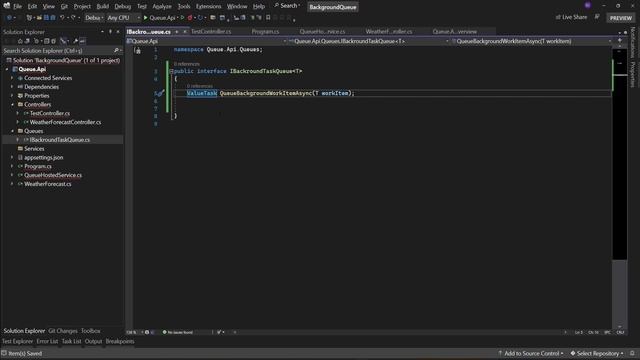
Task: Switch to the TestController.cs tab
Action: (x=211, y=31)
